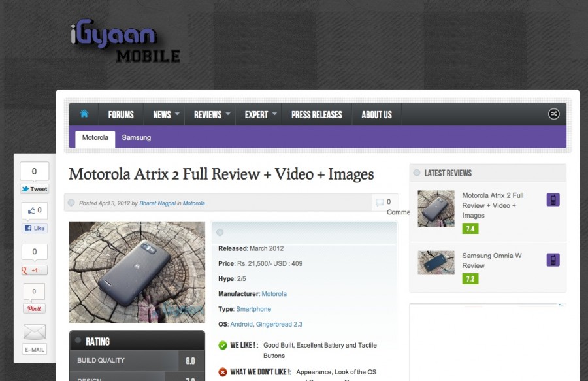The image size is (588, 381).
Task: Open Bharat Nagpal author link
Action: (157, 203)
